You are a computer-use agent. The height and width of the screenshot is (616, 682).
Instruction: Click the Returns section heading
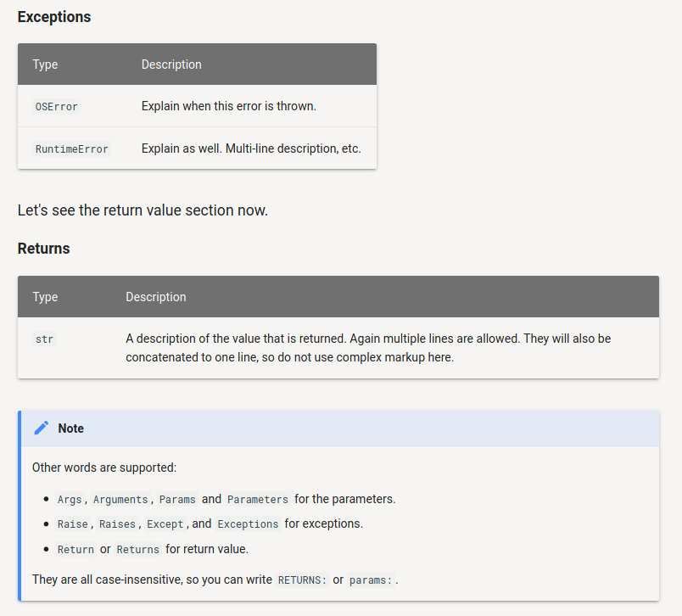[x=44, y=249]
